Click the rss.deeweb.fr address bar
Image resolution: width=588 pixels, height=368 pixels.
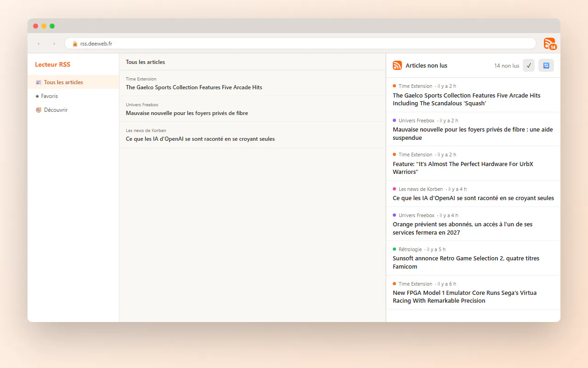tap(300, 44)
